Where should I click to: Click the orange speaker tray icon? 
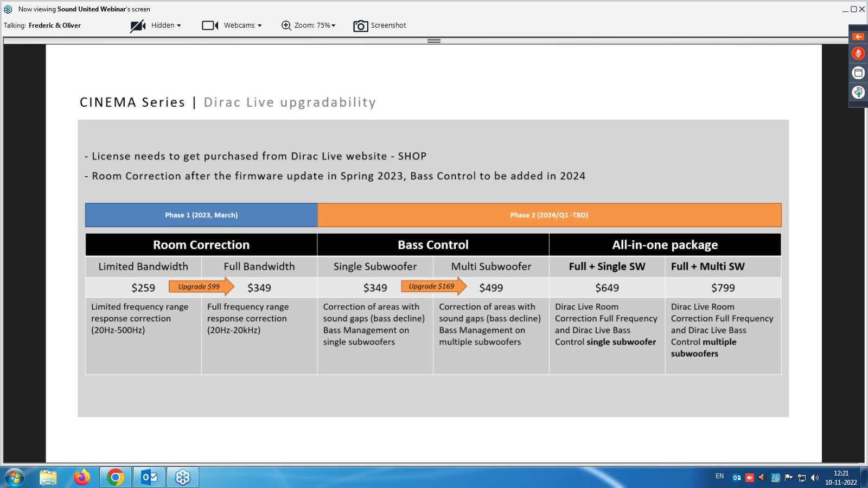[762, 478]
